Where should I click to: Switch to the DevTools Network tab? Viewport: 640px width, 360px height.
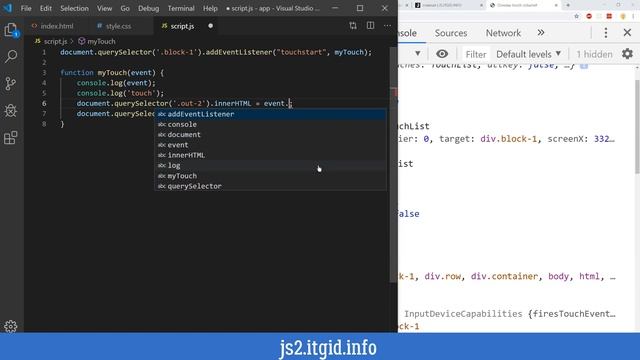pos(503,33)
